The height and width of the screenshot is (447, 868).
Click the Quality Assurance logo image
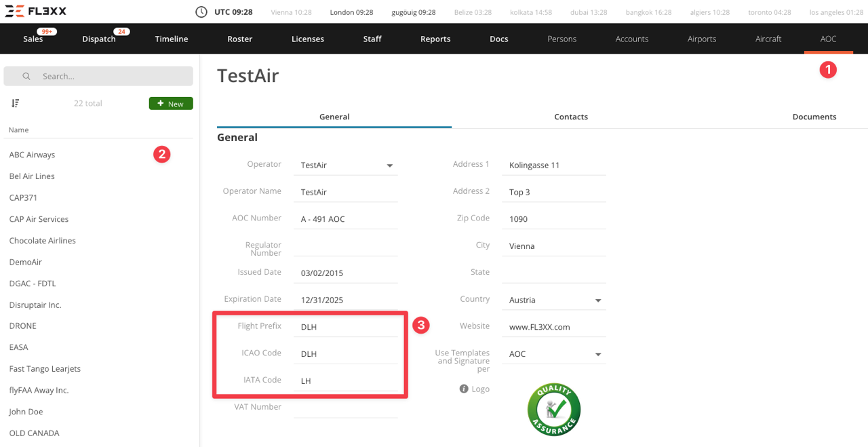pos(553,410)
